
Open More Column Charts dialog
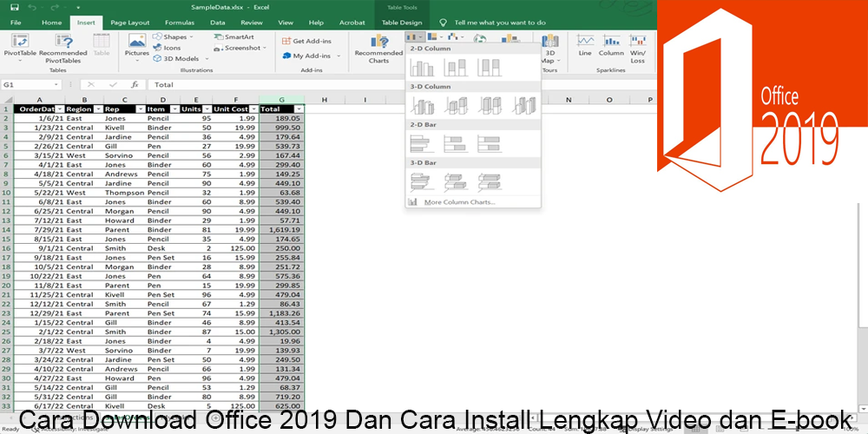[x=459, y=202]
